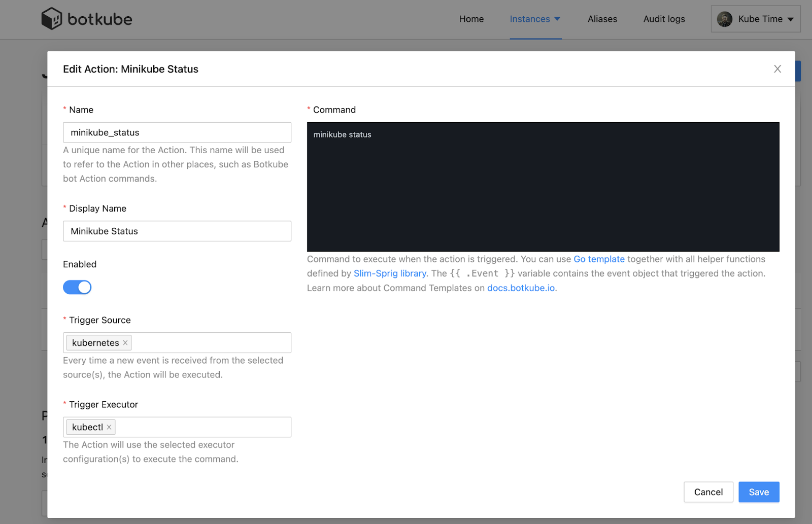Click the red asterisk beside Command label
The height and width of the screenshot is (524, 812).
[x=309, y=109]
